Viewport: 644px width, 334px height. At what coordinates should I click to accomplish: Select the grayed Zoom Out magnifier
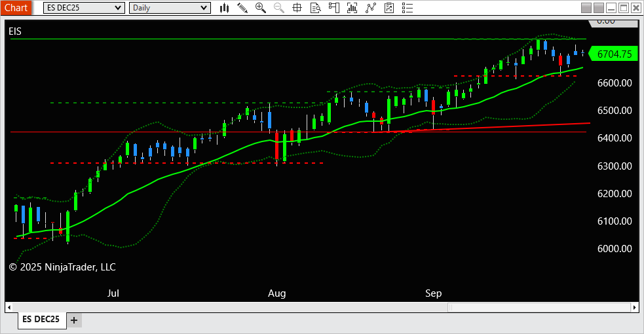(x=279, y=8)
